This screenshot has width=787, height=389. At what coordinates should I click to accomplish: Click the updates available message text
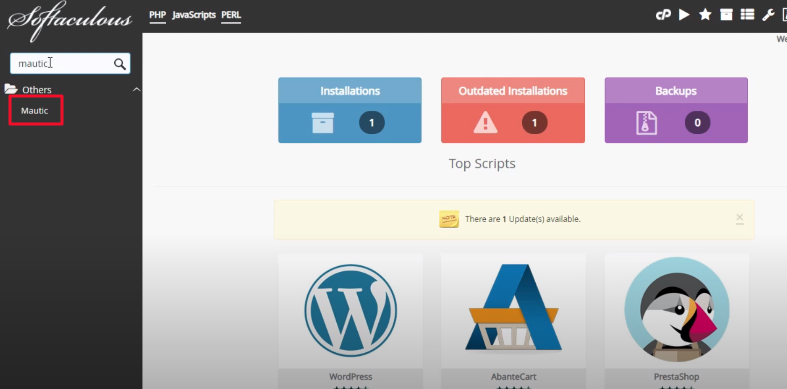pyautogui.click(x=522, y=219)
